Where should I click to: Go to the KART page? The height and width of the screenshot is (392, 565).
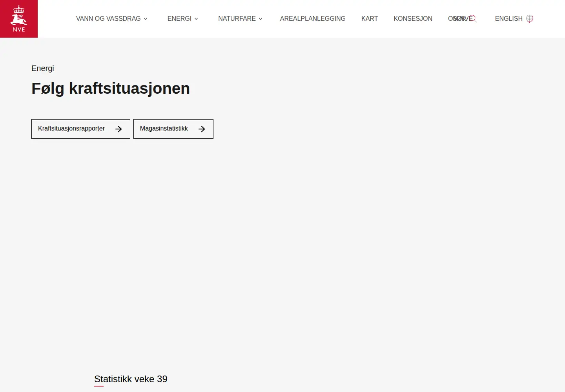tap(370, 18)
